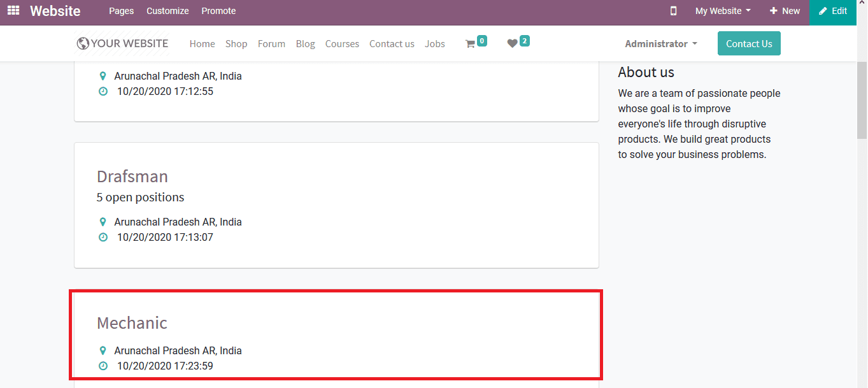Click the vertical page scrollbar thumb

[862, 100]
